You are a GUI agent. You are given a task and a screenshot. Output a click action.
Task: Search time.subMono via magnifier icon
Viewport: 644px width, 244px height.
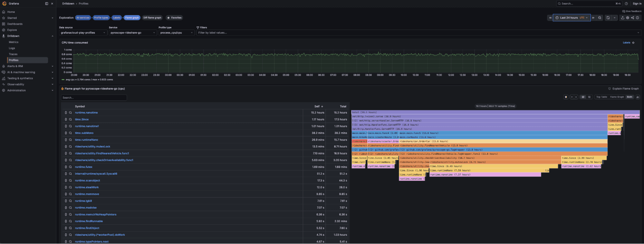pos(70,133)
